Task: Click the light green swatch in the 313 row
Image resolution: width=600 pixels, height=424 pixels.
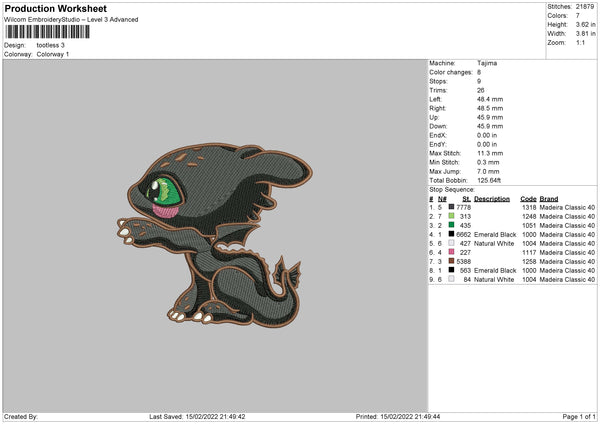Action: [451, 216]
